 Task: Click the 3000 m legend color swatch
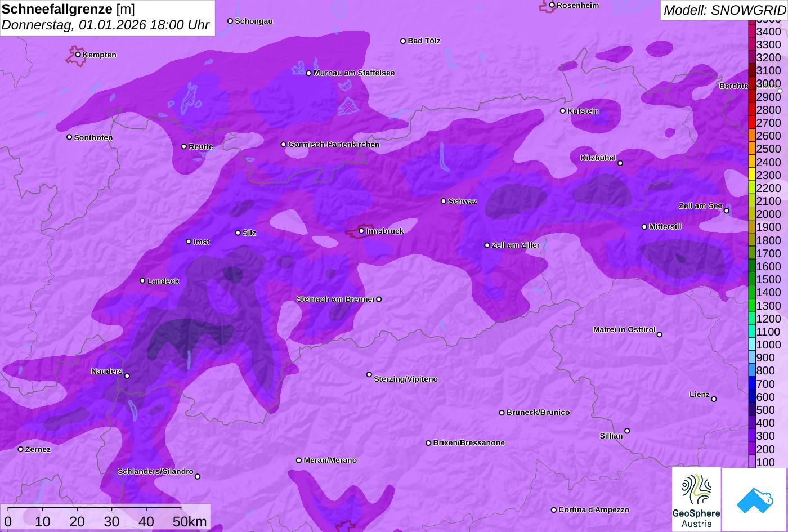coord(752,83)
